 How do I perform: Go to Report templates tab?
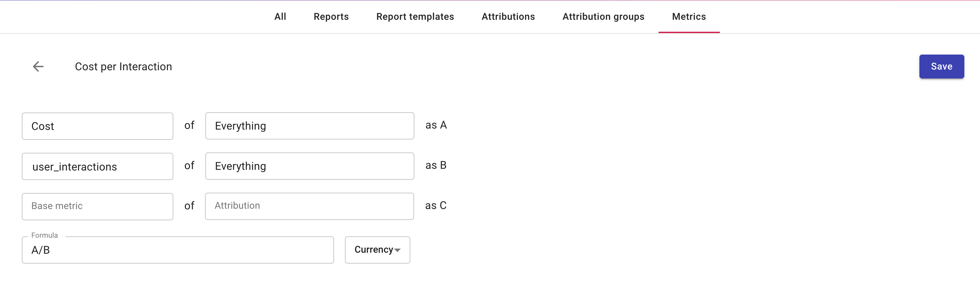coord(415,17)
